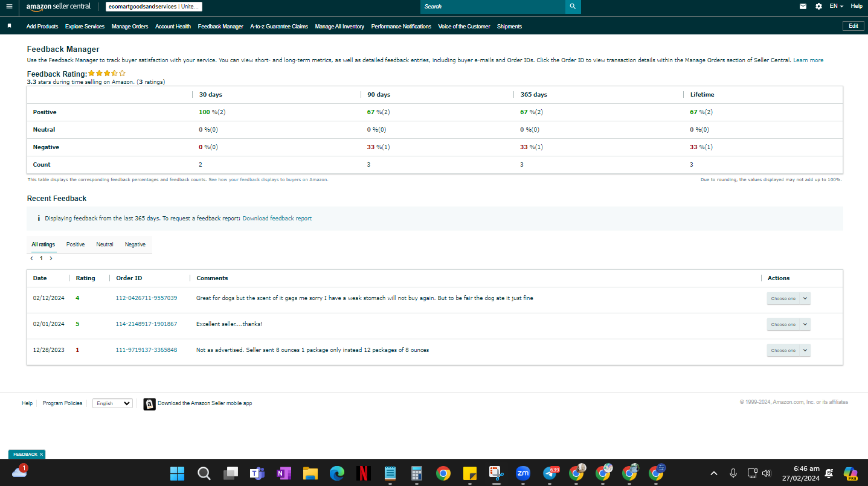Open Add Products menu item
Screen dimensions: 868x486
click(42, 27)
